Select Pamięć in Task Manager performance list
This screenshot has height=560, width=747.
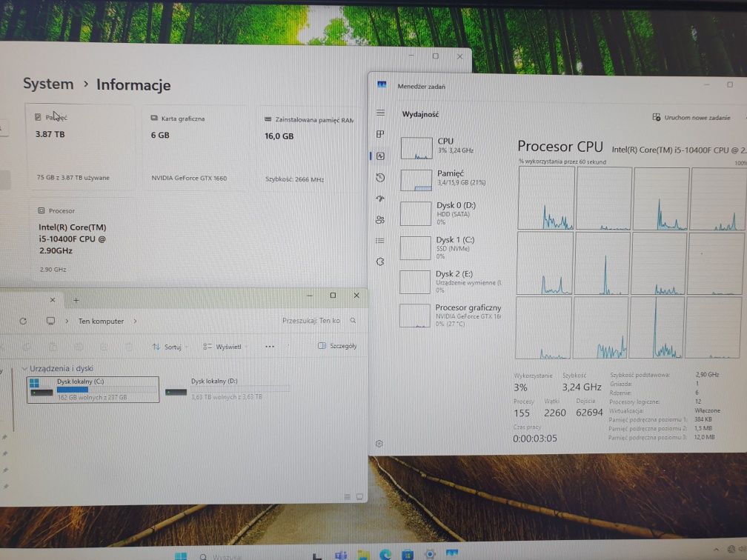(x=451, y=179)
